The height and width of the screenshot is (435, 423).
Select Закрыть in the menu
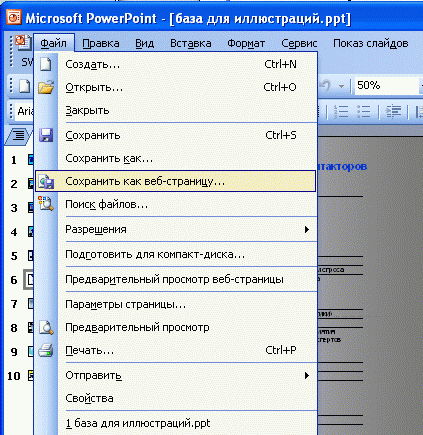coord(176,110)
